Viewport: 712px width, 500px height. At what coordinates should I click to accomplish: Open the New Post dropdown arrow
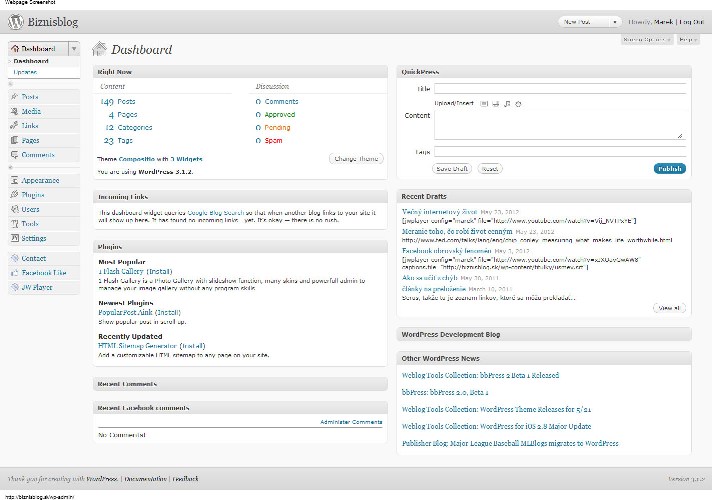point(615,22)
